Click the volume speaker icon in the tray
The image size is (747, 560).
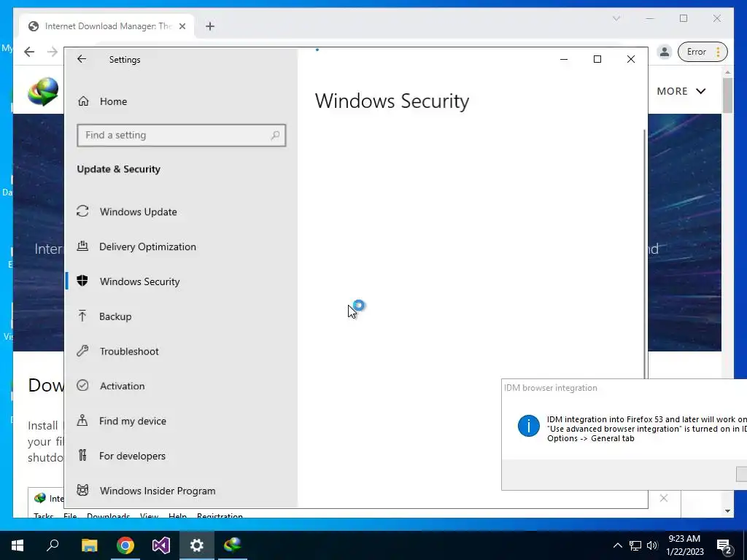(x=652, y=545)
